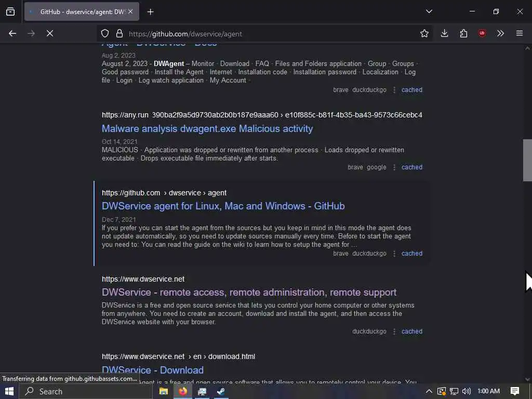
Task: Open cached copy of DWAgent result
Action: (x=412, y=89)
